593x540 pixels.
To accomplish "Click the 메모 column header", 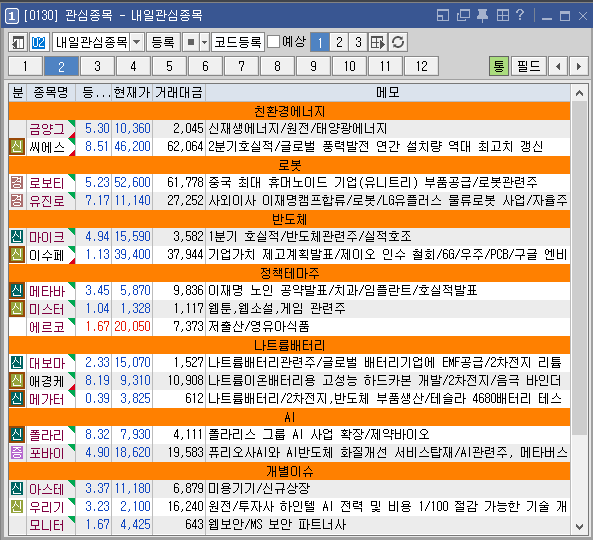I will tap(388, 93).
